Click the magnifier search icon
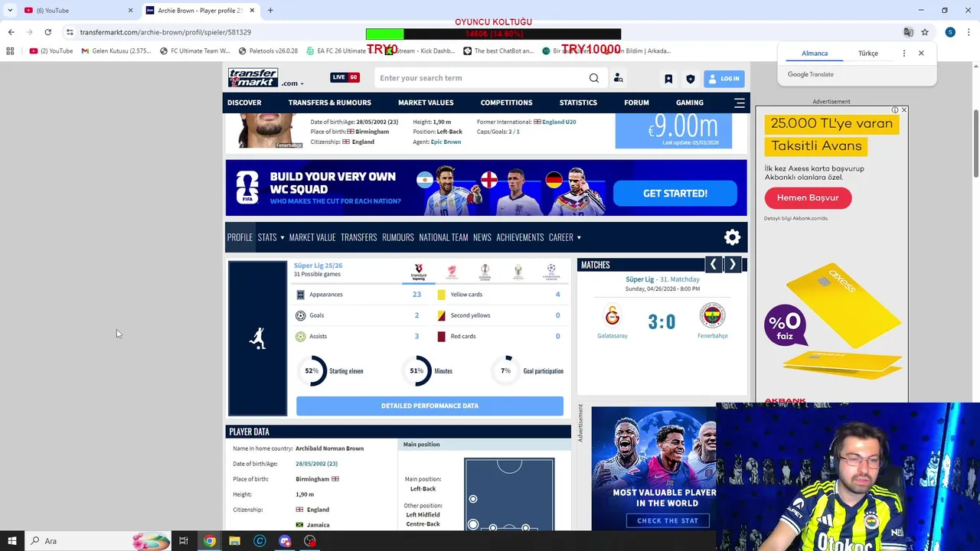Screen dimensions: 980x551 pos(594,78)
